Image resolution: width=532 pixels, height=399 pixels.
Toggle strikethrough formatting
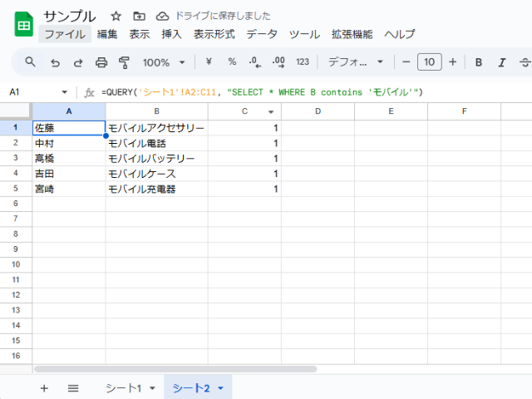pos(525,62)
